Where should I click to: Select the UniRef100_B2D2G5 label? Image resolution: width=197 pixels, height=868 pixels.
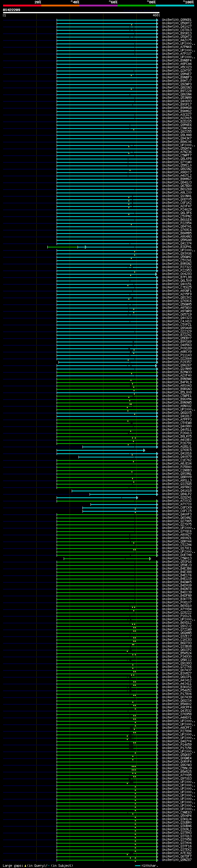coord(177,121)
